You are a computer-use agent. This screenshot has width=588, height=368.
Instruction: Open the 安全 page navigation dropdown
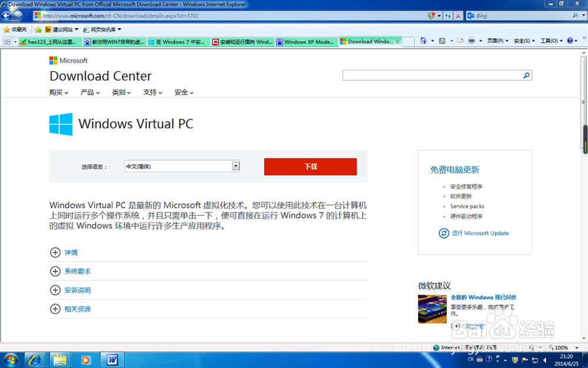(x=183, y=92)
